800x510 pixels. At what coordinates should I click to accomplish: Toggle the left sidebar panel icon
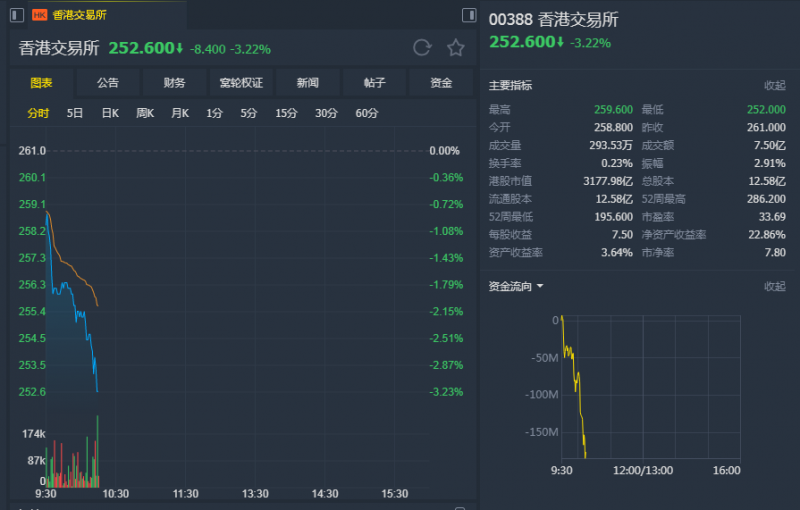tap(17, 15)
